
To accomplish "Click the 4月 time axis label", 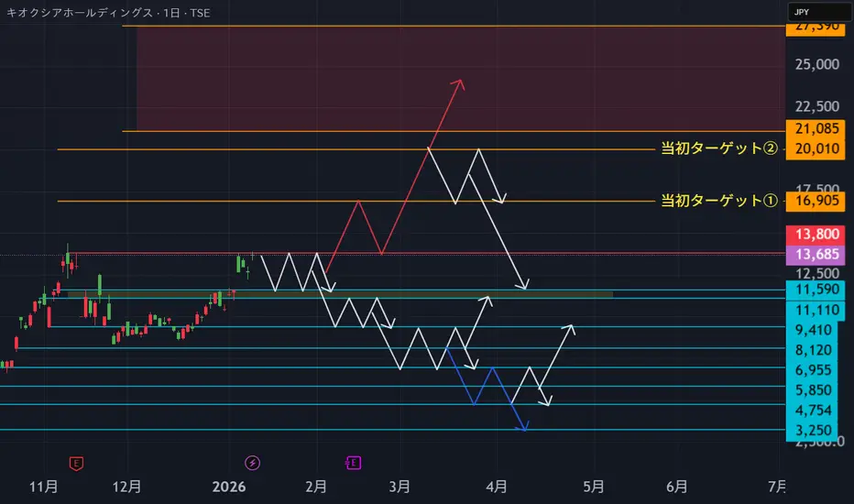I will pos(497,487).
